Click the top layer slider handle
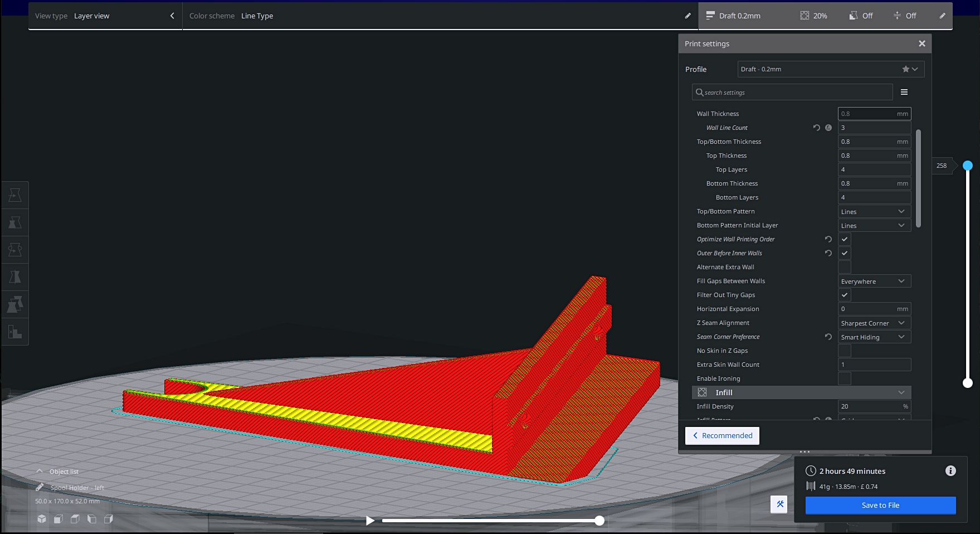Viewport: 980px width, 534px height. tap(968, 166)
